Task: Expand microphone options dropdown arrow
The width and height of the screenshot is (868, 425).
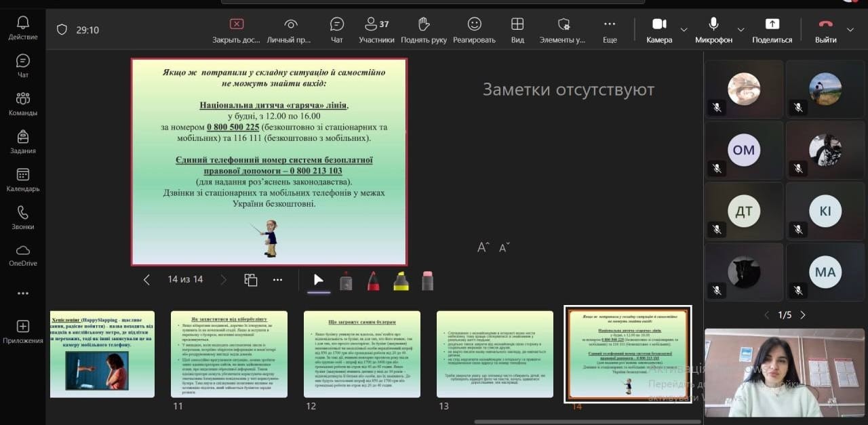Action: (741, 30)
